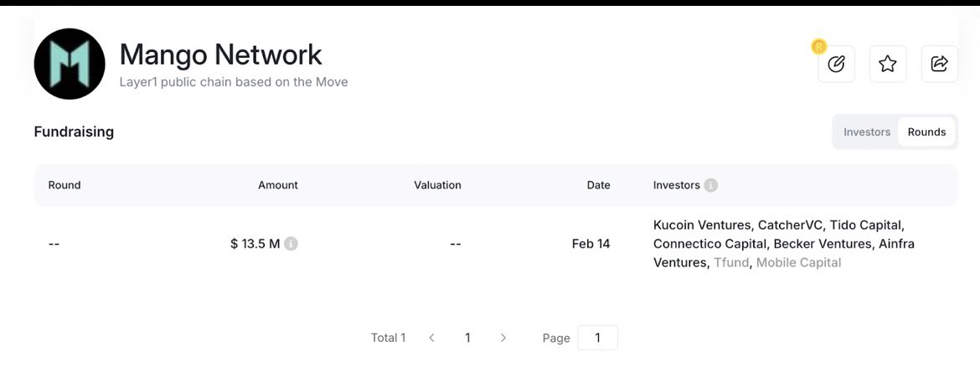Open Mobile Capital investor link
980x387 pixels.
[x=799, y=262]
